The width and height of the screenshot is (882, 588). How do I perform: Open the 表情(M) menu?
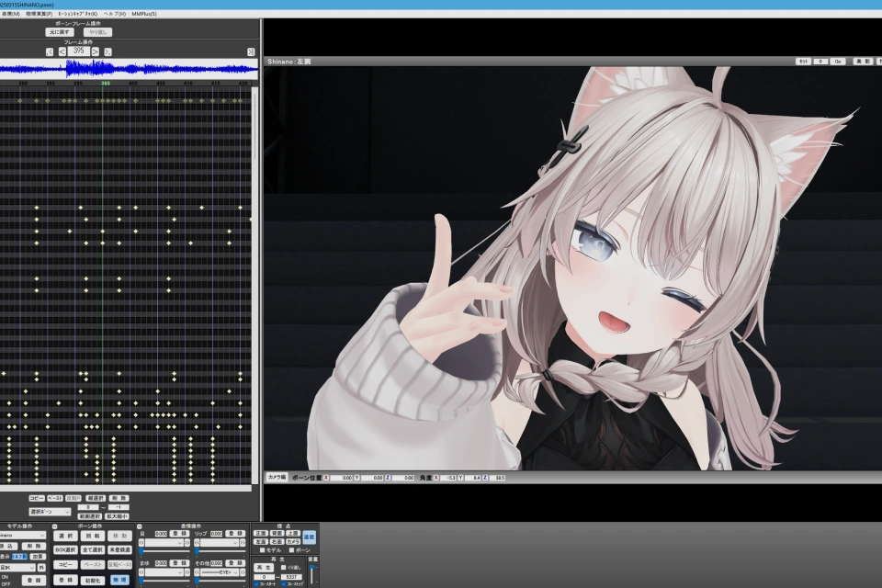[x=10, y=14]
